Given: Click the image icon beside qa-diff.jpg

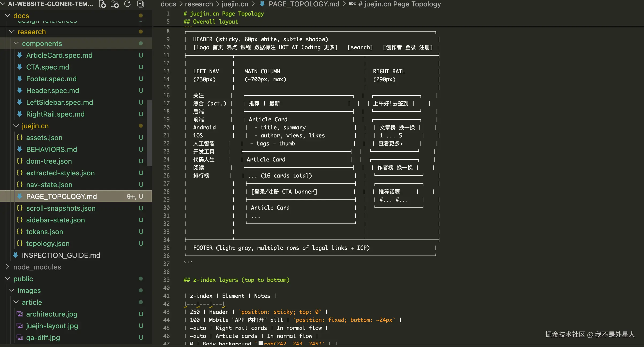Looking at the screenshot, I should tap(20, 337).
